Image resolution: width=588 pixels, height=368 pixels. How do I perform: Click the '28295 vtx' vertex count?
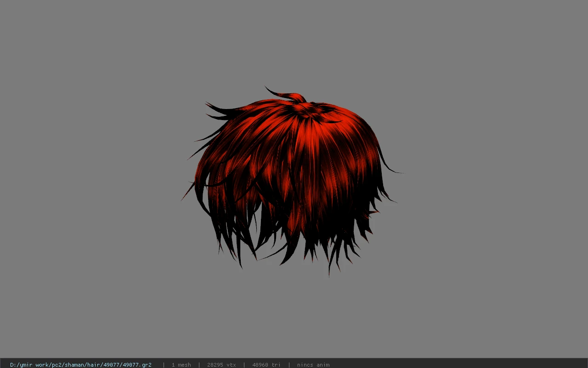(221, 365)
